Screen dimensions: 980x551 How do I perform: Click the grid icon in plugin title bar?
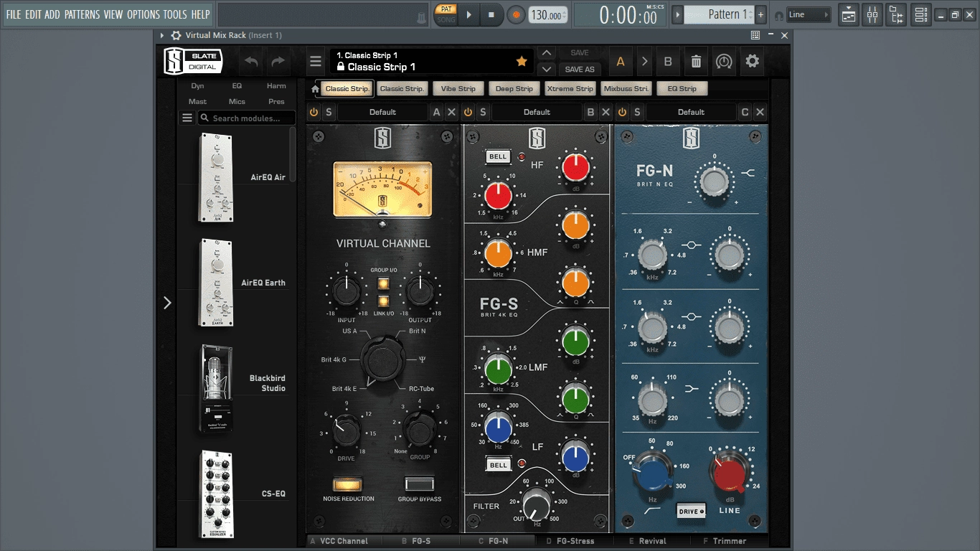click(x=755, y=35)
